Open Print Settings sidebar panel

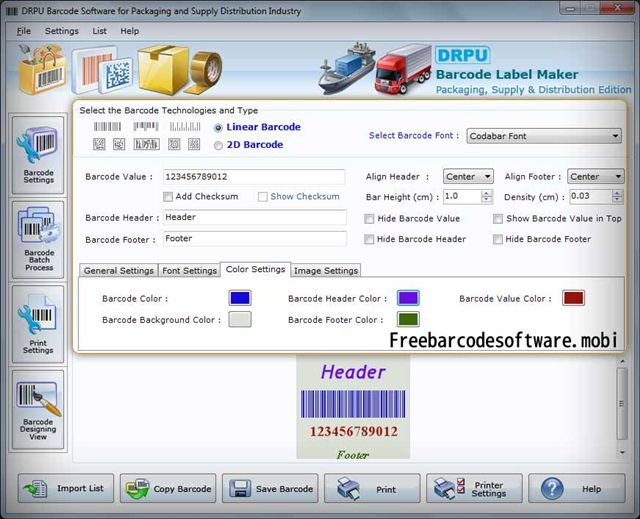pos(38,324)
